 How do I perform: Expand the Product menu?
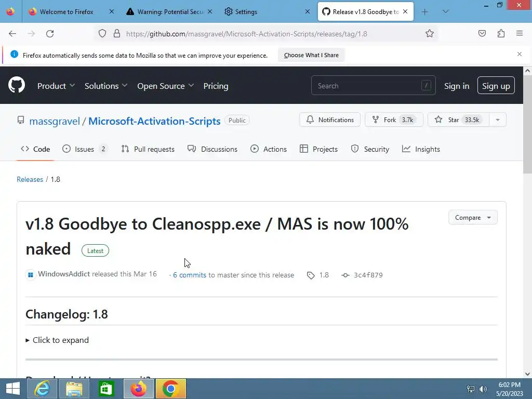(x=56, y=86)
